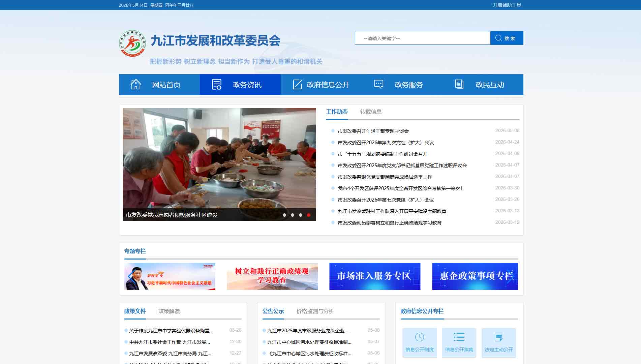Open notice 九江市2025年度市级服务业龙头企业...

click(x=308, y=331)
